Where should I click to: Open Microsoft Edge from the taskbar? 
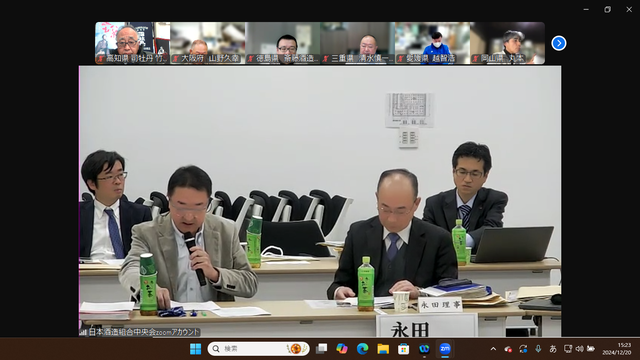pos(362,349)
